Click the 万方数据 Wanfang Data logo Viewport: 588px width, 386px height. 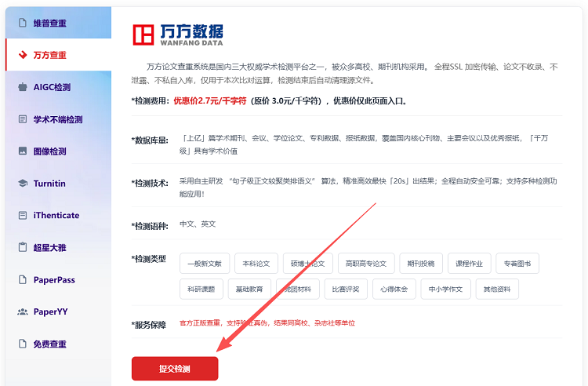tap(178, 35)
